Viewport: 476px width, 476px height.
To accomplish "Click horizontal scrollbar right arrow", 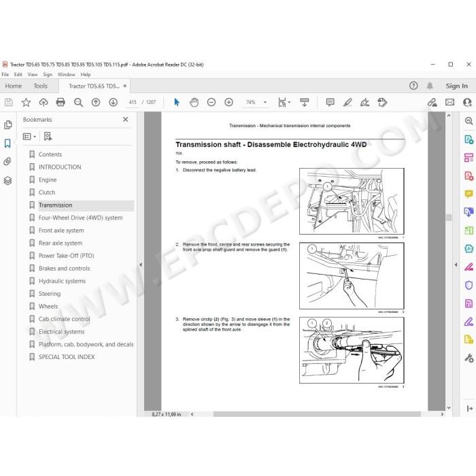I will [x=442, y=414].
